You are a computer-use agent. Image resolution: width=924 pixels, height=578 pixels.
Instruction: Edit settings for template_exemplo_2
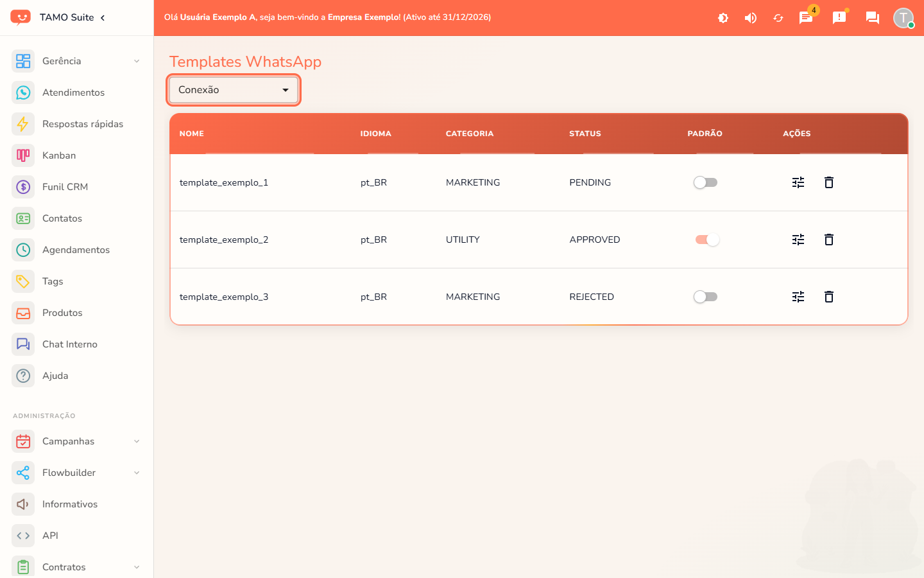coord(798,240)
